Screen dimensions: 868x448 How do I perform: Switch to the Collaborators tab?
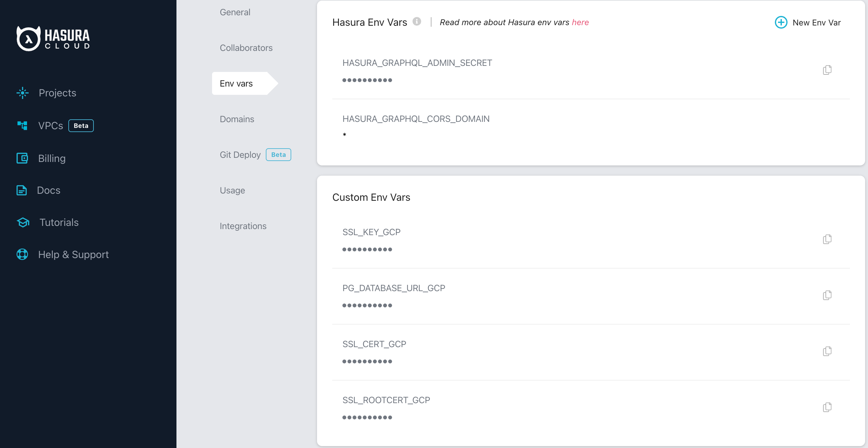pyautogui.click(x=246, y=47)
